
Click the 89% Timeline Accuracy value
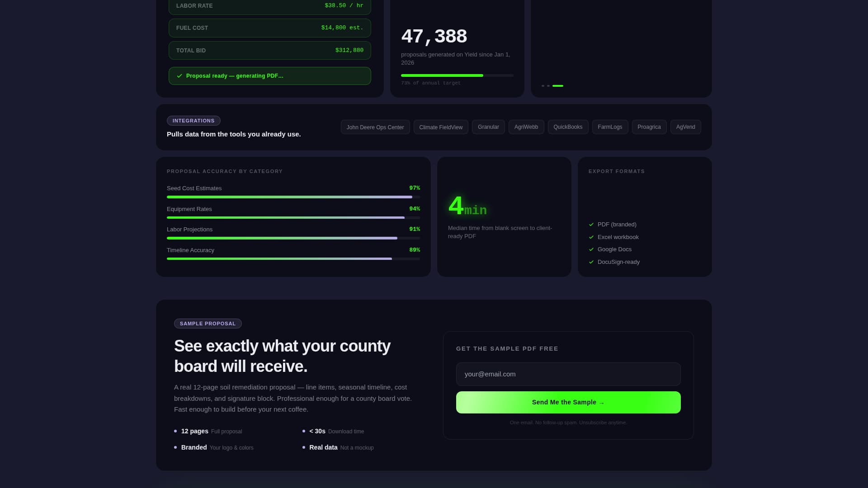[415, 250]
